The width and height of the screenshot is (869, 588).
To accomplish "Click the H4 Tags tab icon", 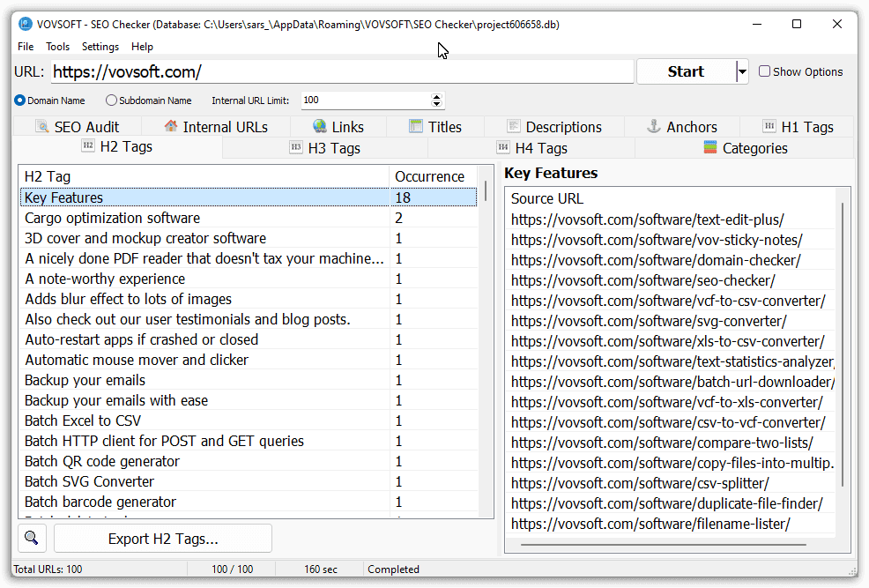I will pos(503,147).
